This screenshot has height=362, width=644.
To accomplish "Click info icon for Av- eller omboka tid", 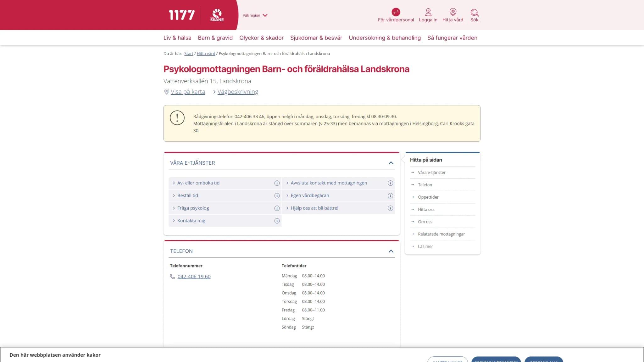I will click(277, 183).
